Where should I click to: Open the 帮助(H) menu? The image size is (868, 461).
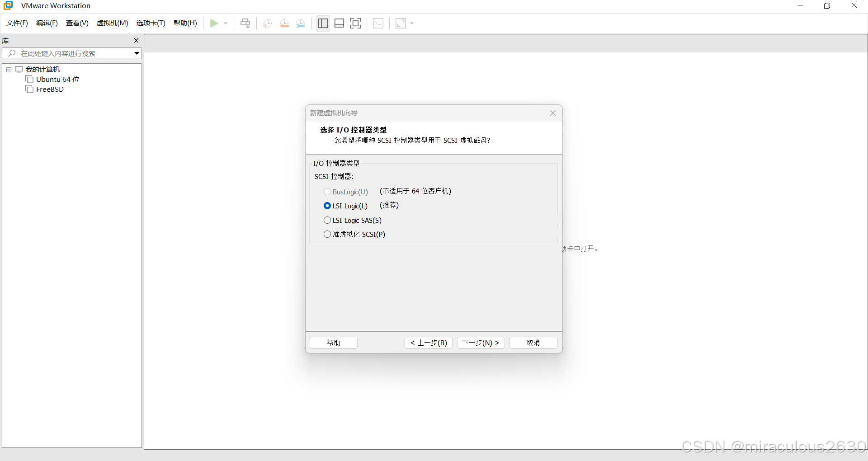(x=185, y=23)
